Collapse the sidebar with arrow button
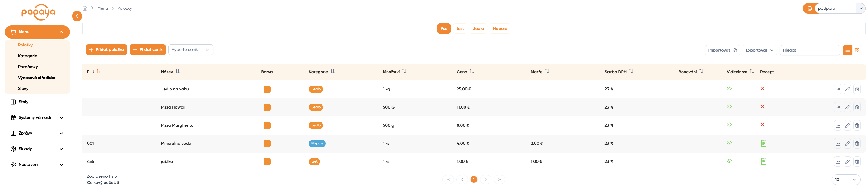The height and width of the screenshot is (190, 868). coord(77,16)
